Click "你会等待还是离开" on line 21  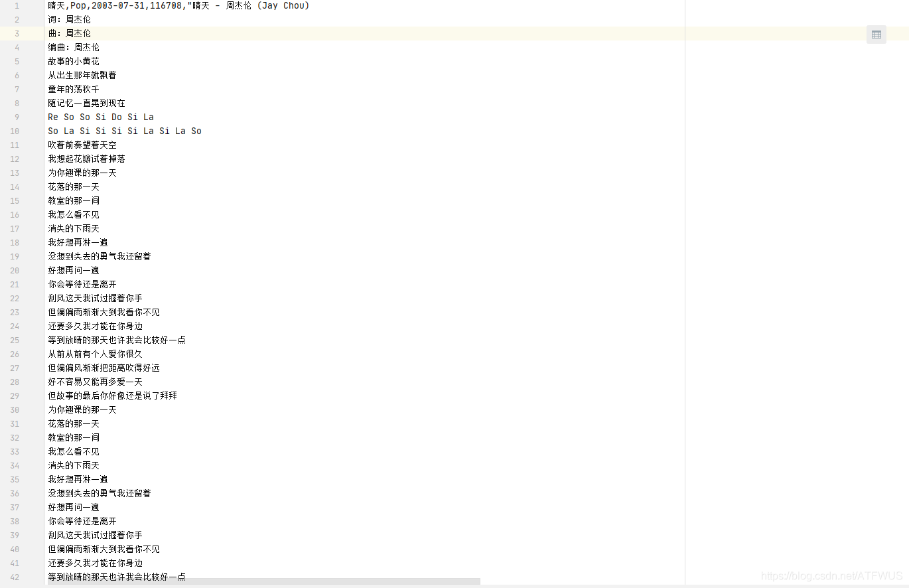(82, 284)
